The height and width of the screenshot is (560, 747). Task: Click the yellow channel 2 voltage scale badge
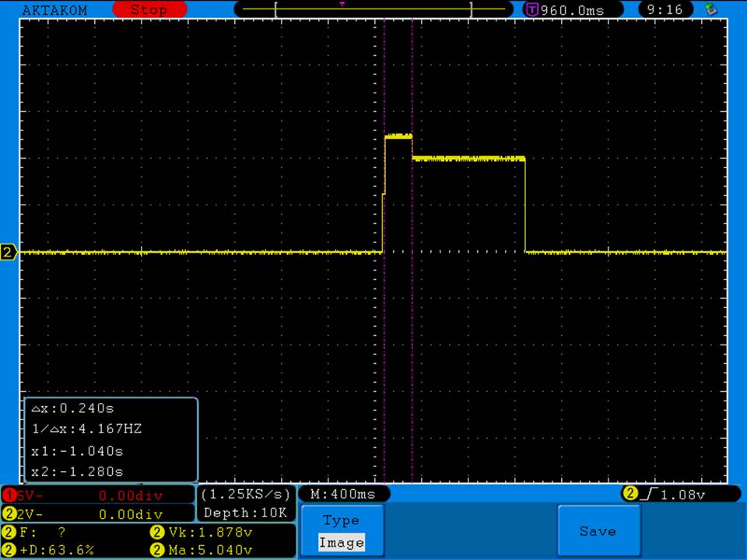click(x=9, y=514)
